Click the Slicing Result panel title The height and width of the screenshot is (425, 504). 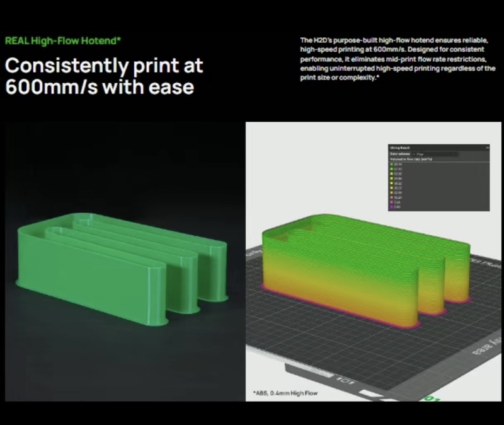point(401,147)
